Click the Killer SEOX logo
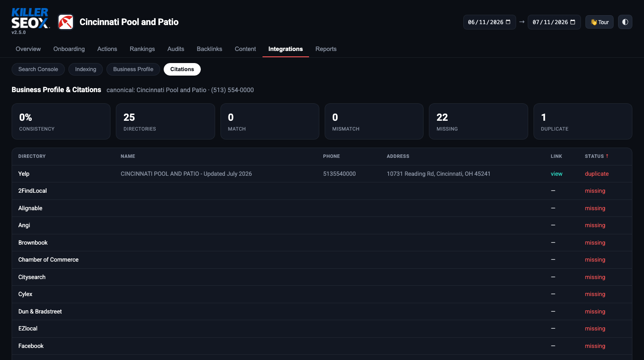 click(x=30, y=18)
